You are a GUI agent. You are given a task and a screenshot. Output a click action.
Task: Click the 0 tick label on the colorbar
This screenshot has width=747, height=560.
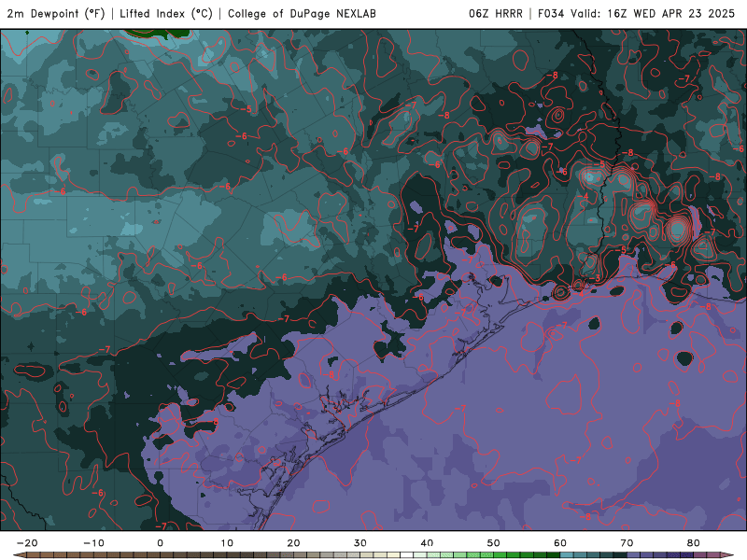160,543
